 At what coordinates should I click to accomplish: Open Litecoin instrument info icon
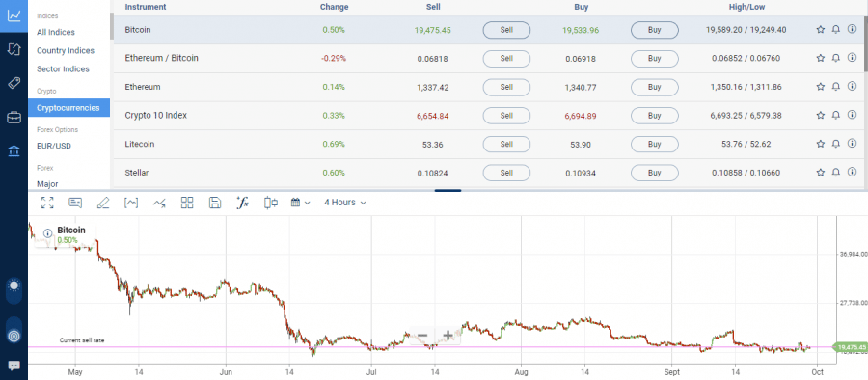click(852, 144)
